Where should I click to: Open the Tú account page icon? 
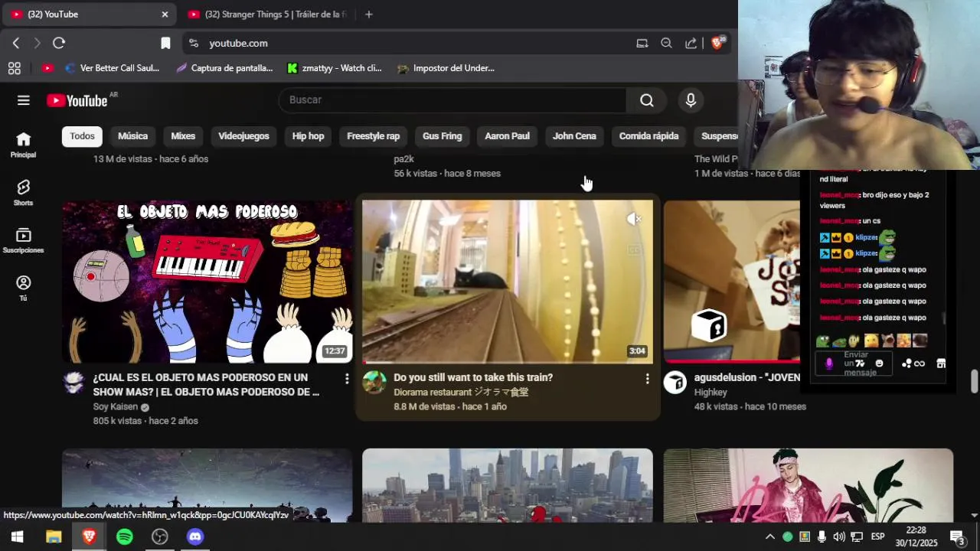click(23, 289)
